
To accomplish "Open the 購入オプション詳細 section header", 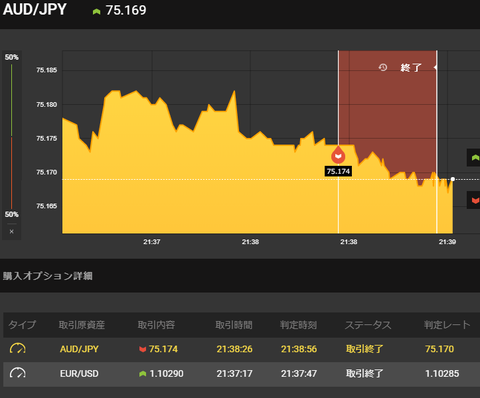I will pos(48,276).
